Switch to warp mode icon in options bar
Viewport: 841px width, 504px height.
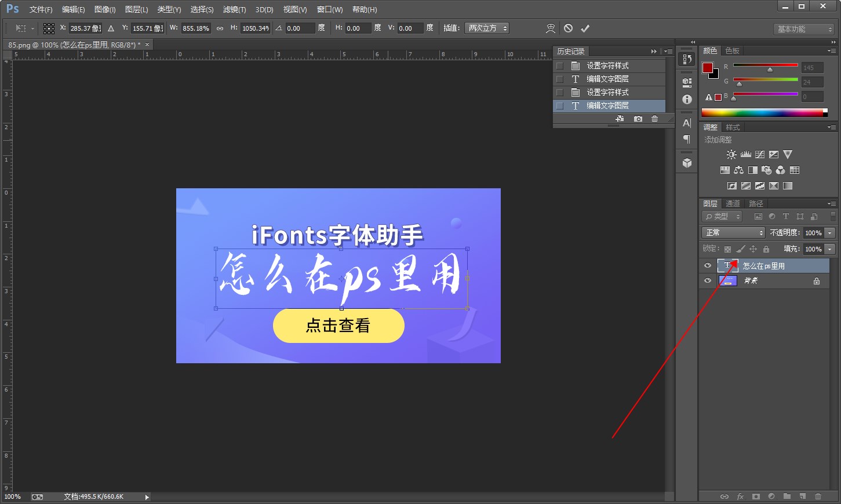(551, 28)
